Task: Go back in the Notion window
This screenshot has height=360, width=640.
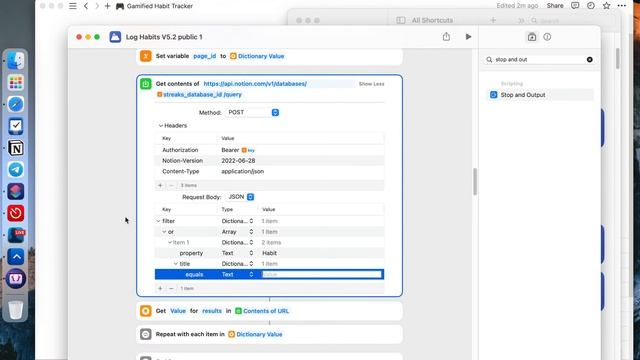Action: coord(86,6)
